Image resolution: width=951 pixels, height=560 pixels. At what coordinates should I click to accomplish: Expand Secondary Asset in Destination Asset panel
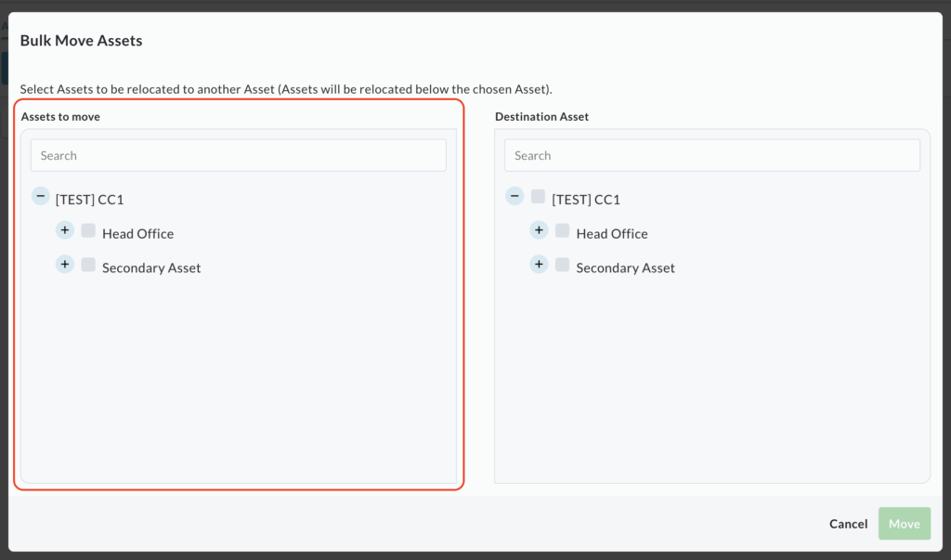click(539, 265)
